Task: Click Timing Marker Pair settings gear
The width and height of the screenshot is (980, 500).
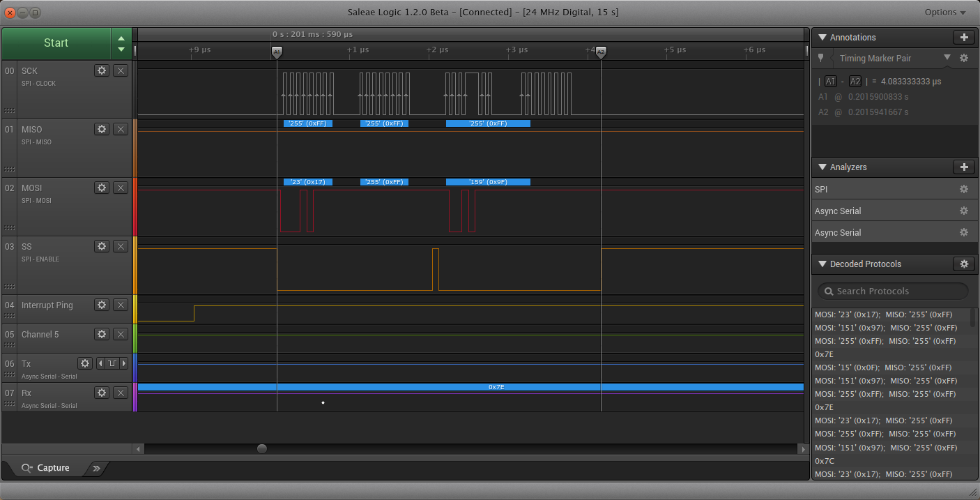Action: pos(963,59)
